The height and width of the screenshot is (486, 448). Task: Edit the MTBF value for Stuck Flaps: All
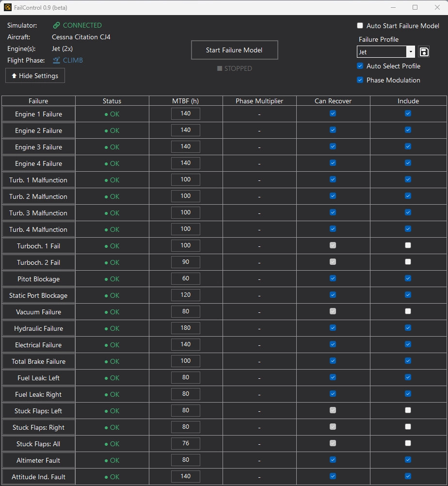point(186,443)
